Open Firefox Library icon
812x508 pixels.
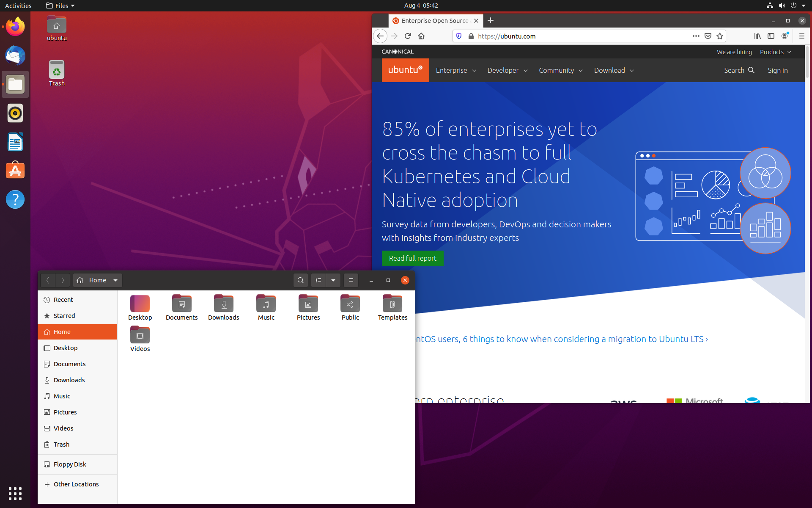(757, 36)
